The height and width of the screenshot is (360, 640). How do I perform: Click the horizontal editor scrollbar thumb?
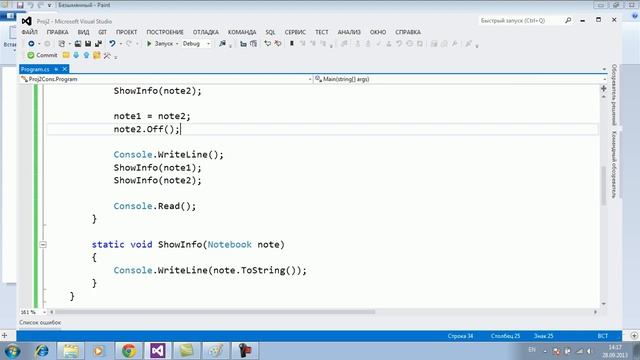click(215, 312)
